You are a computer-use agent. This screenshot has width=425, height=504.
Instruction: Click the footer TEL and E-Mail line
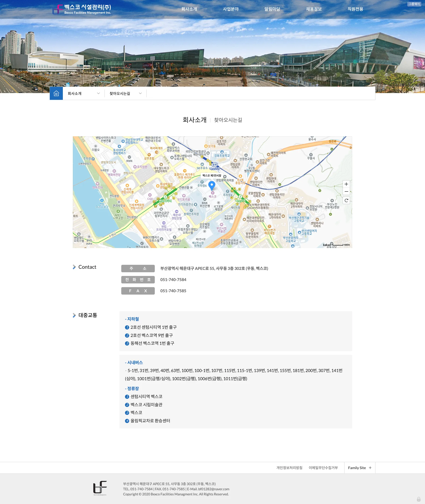click(176, 489)
